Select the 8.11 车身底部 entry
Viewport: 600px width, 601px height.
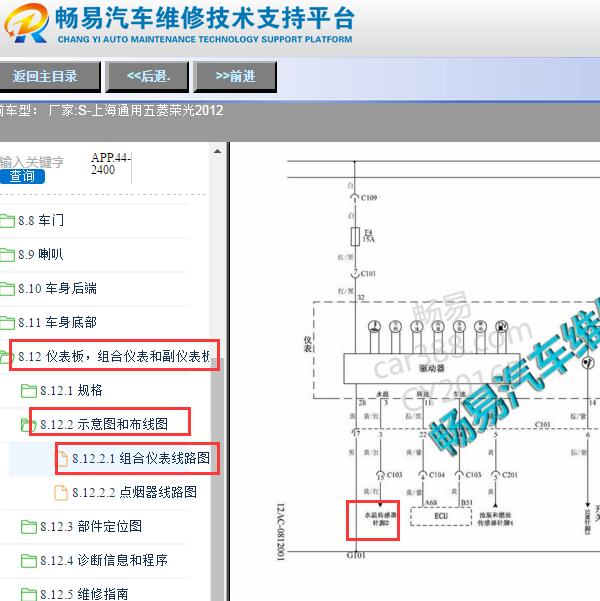58,322
